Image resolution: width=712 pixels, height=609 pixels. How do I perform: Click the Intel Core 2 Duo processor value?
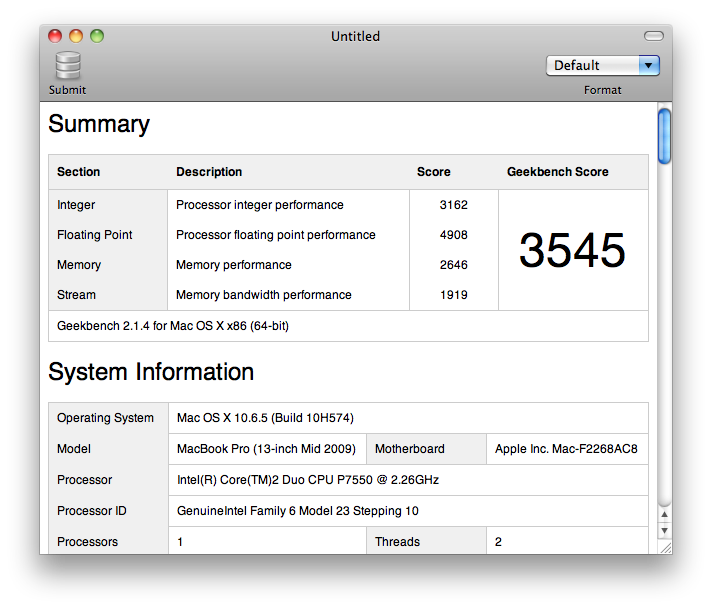(308, 480)
